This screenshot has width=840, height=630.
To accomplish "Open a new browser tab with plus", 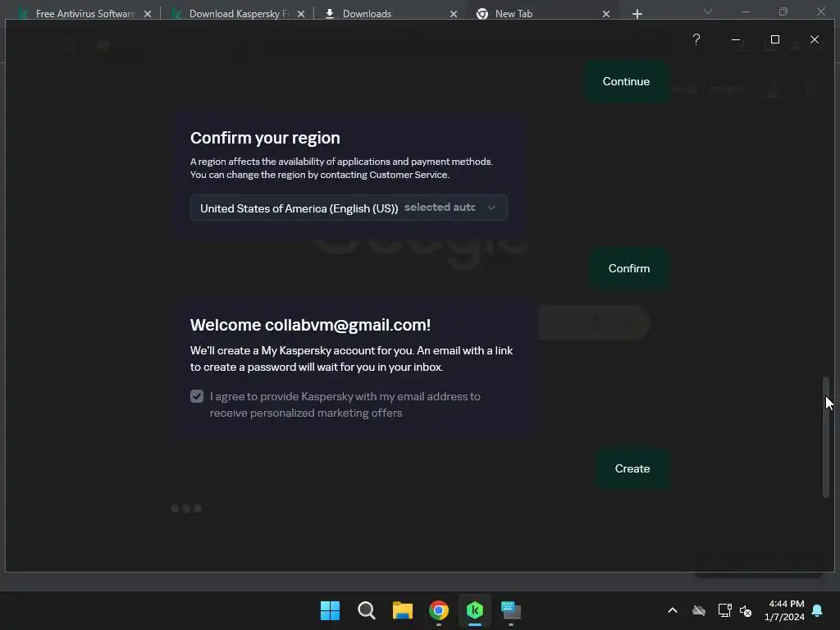I will 637,14.
